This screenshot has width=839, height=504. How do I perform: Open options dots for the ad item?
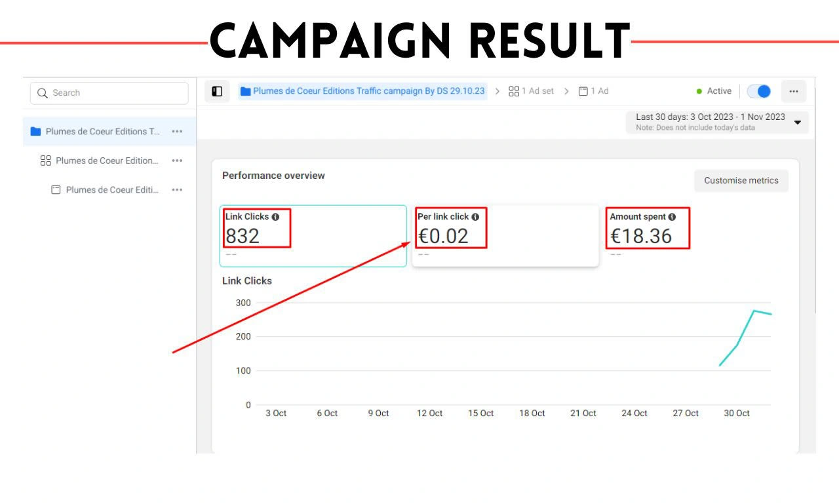pos(177,190)
